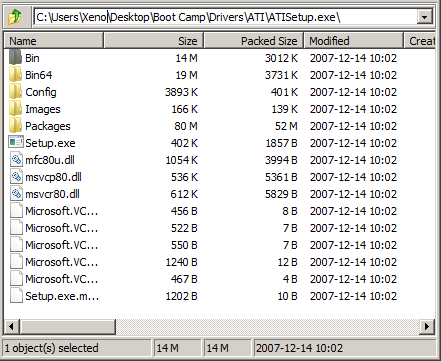Select the Setup.exe.m... manifest file icon
The height and width of the screenshot is (361, 441).
tap(16, 296)
